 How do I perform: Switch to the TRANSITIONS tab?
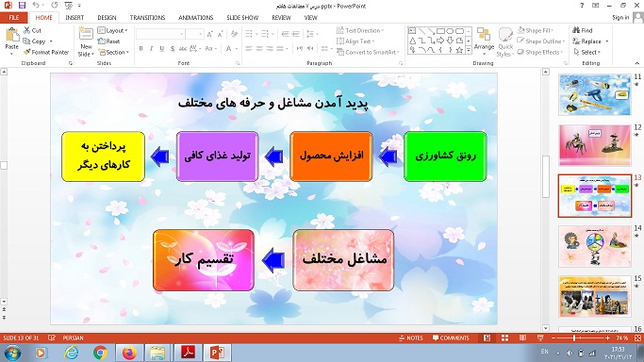(x=147, y=18)
